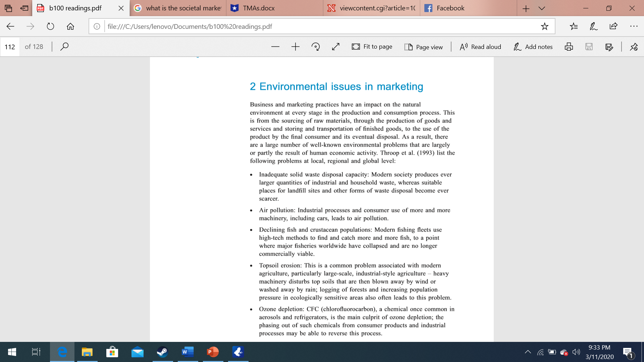Open PowerPoint from the taskbar
644x362 pixels.
pyautogui.click(x=213, y=352)
